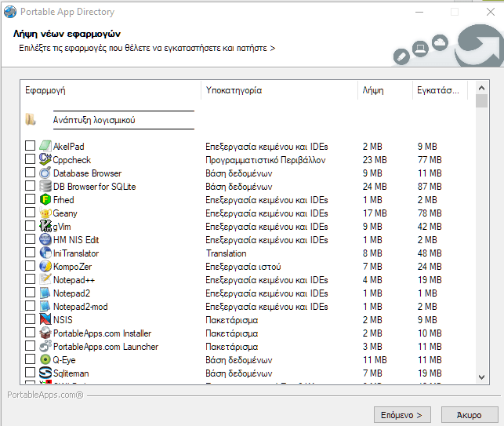Viewport: 504px width, 426px height.
Task: Click the 87 MB install size
Action: point(430,186)
